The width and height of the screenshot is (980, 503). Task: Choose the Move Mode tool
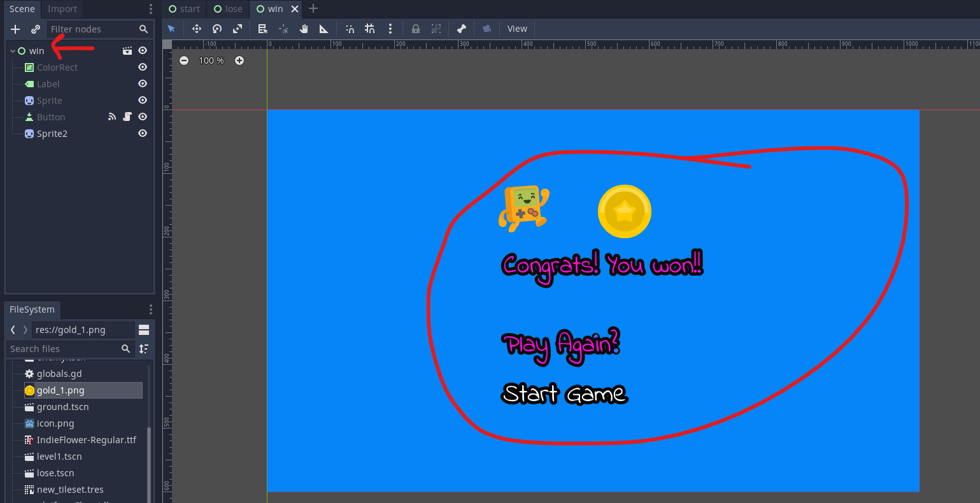(197, 29)
